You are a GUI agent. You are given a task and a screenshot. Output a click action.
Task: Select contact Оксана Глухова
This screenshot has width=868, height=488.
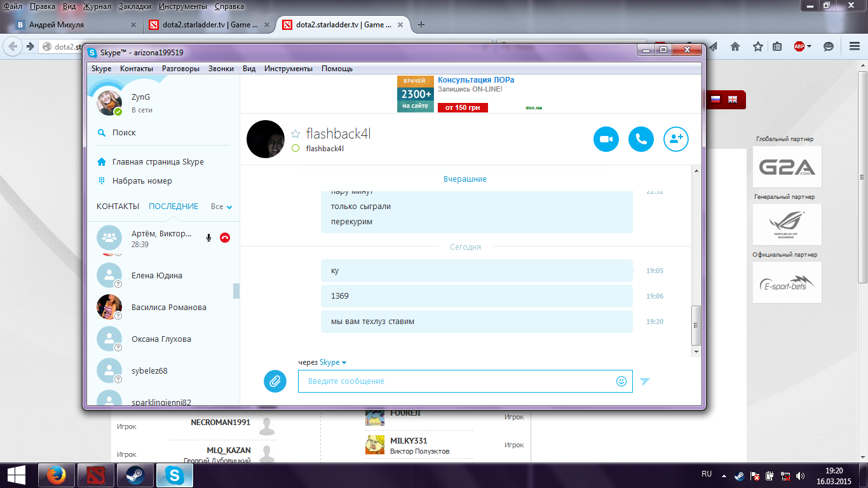click(162, 339)
